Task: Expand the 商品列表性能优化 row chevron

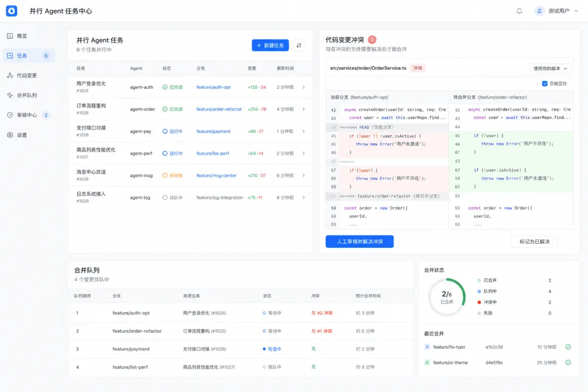Action: [303, 154]
